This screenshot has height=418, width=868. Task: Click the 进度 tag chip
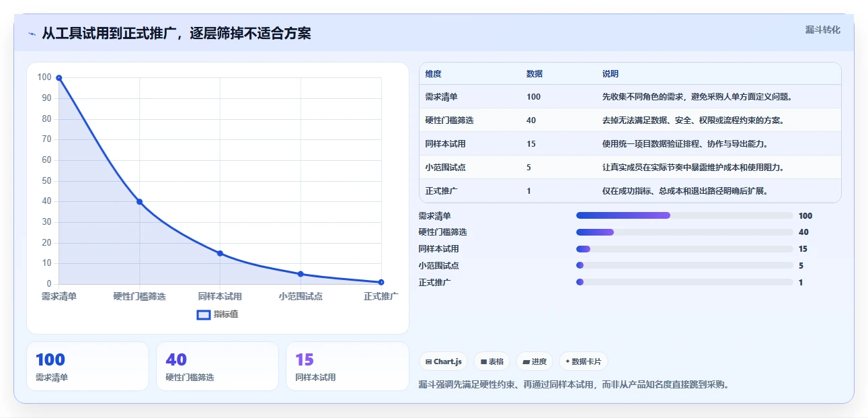point(535,361)
